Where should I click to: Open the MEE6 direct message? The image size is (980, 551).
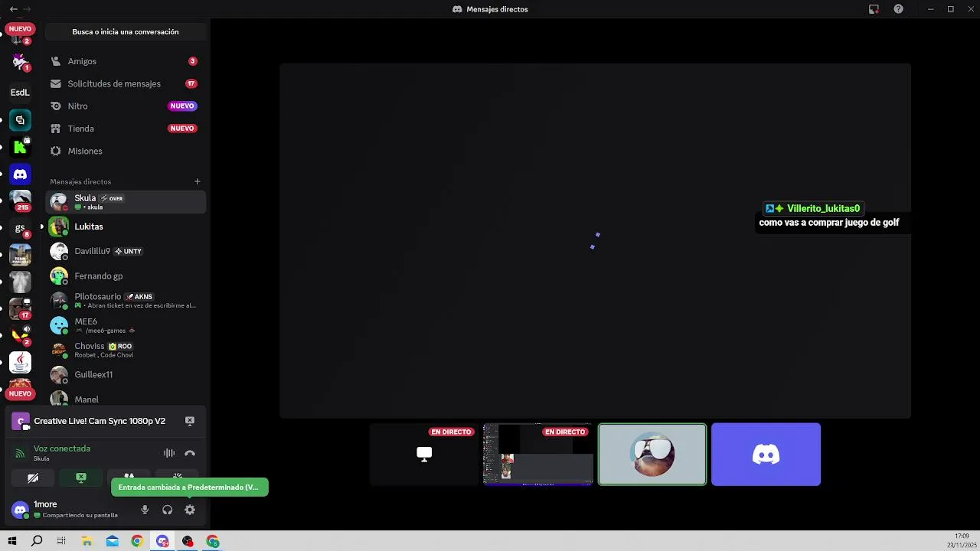[x=126, y=325]
